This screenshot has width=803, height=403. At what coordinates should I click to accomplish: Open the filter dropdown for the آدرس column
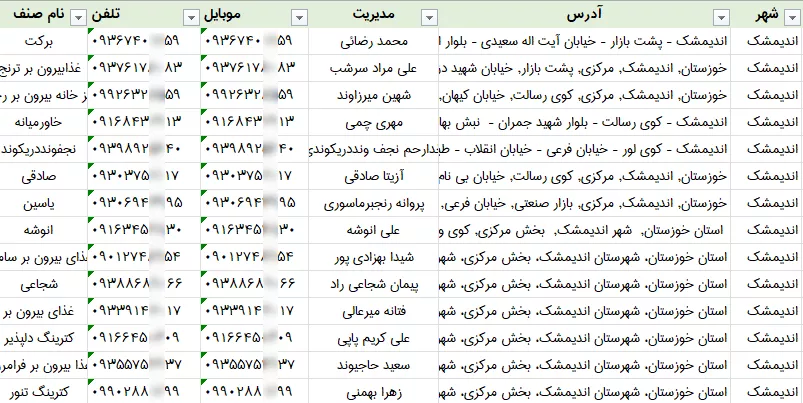(721, 18)
